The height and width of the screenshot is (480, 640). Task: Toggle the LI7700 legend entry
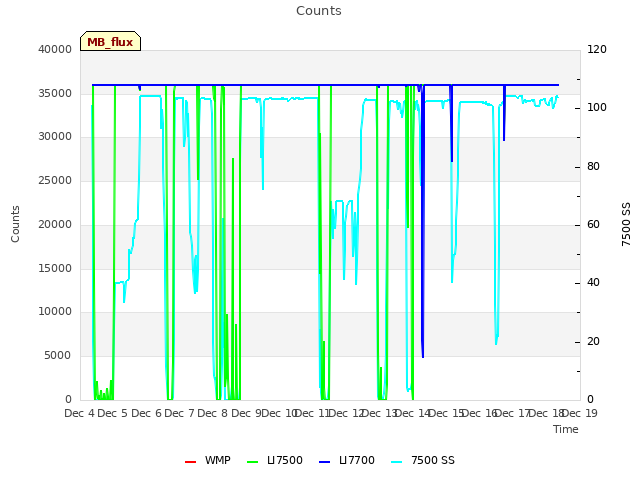347,460
